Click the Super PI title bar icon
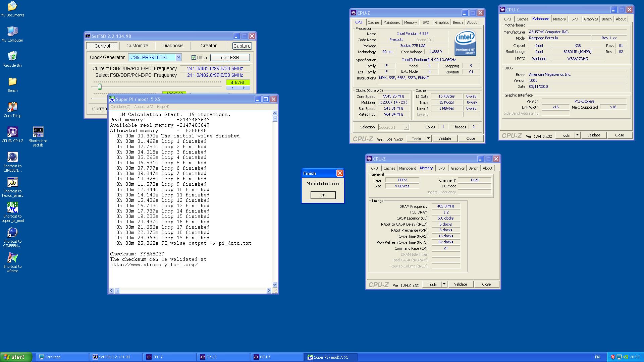Screen dimensions: 644x362 [112, 99]
